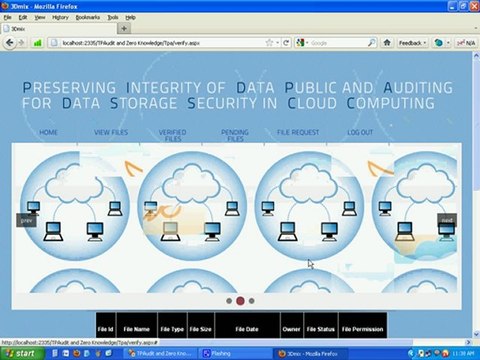Click the 3Dmix - Mozilla Firefox taskbar button
The image size is (480, 360).
[x=310, y=353]
